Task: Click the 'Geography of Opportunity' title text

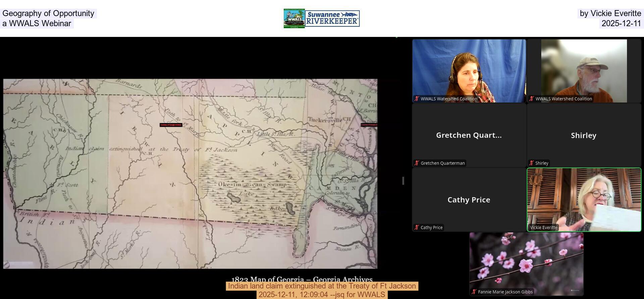Action: coord(48,13)
